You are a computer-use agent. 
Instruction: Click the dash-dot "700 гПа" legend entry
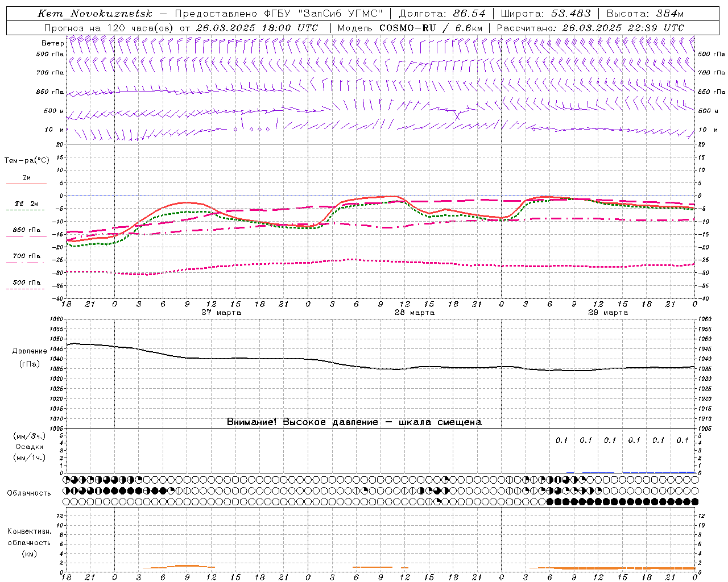[27, 256]
